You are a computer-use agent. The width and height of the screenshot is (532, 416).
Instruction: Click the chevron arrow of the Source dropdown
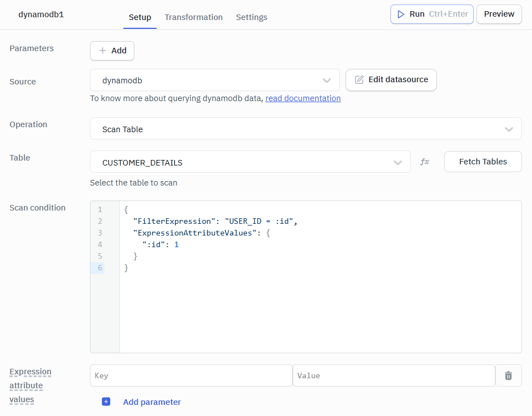coord(327,81)
